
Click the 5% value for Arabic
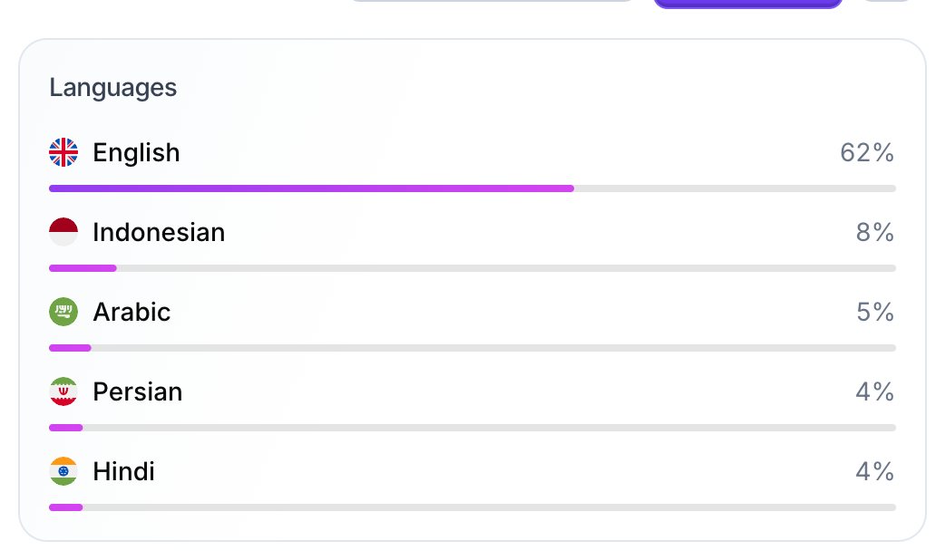click(875, 312)
